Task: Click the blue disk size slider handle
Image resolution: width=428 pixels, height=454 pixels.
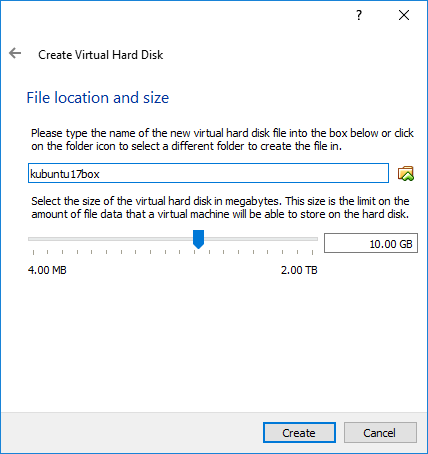Action: [x=198, y=239]
